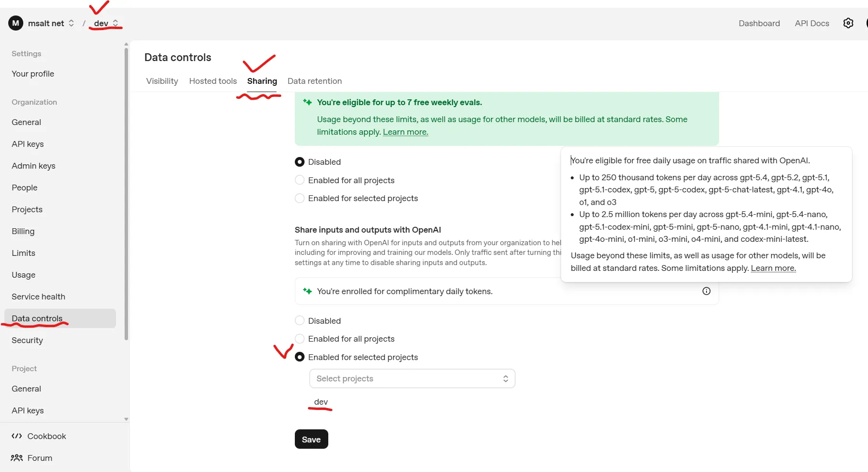Click the sparkle icon in evals banner
Screen dimensions: 868x472
click(307, 102)
